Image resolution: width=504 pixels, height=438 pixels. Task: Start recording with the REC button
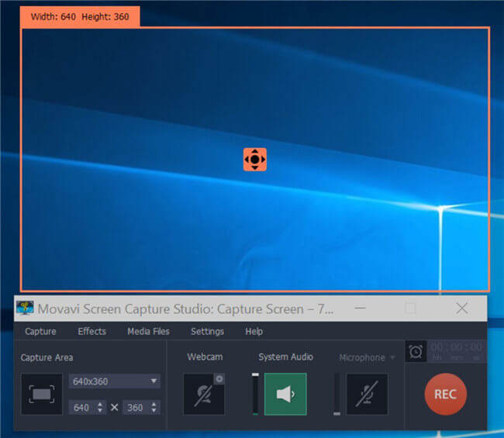click(445, 394)
